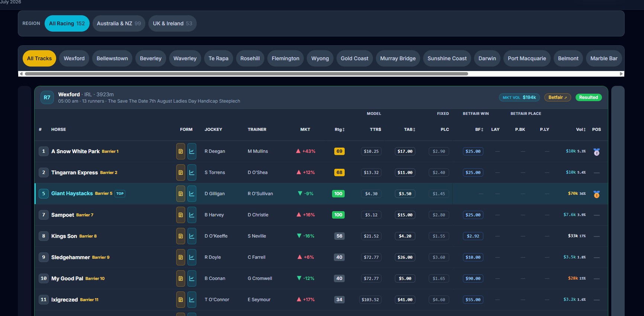Open chart icon for A Snow White Park
Image resolution: width=644 pixels, height=316 pixels.
pyautogui.click(x=192, y=151)
